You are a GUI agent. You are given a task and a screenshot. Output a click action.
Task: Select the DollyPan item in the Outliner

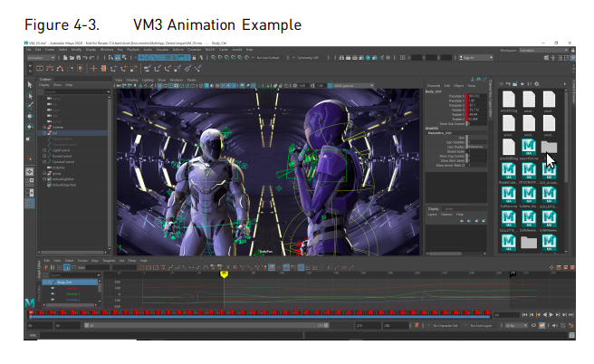(x=58, y=168)
